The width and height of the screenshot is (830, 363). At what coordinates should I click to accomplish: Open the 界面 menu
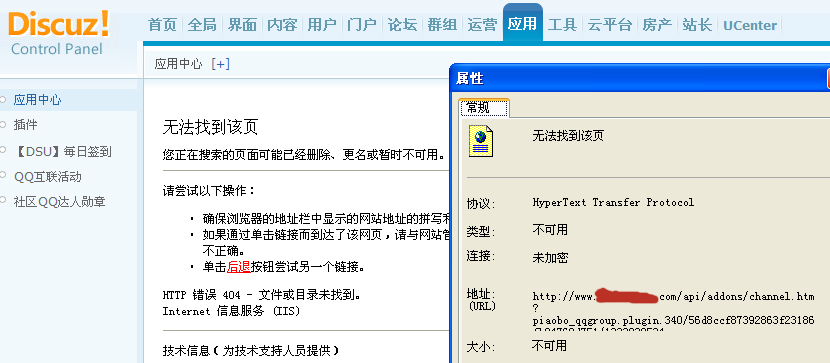242,25
